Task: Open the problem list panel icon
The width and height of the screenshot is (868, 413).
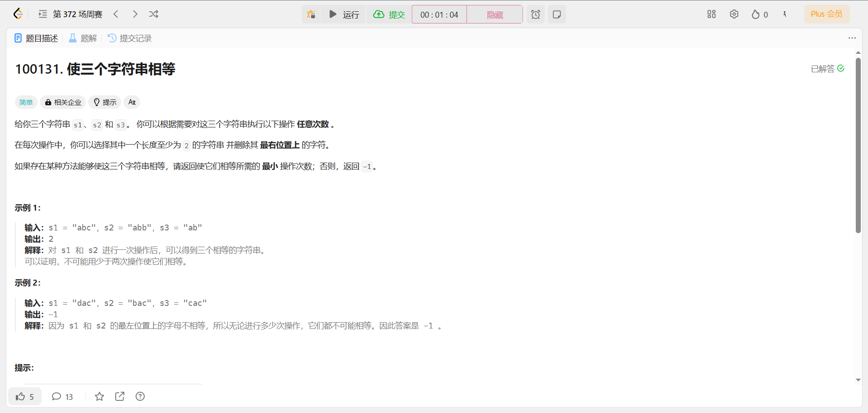Action: (x=43, y=14)
